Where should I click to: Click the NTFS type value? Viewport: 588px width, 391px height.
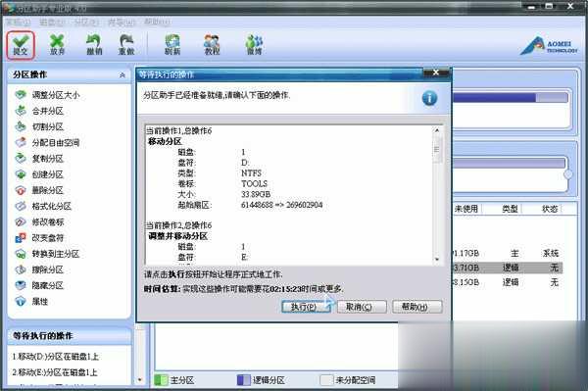click(x=251, y=173)
